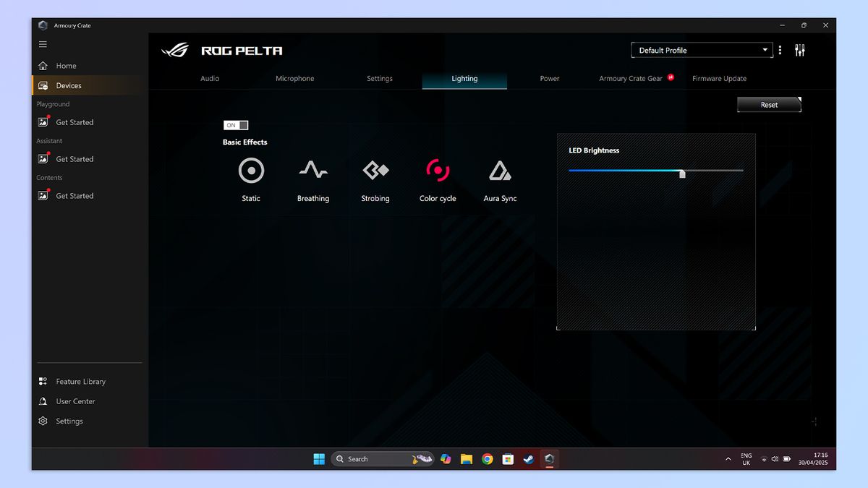Open the three-dot options menu beside the profile
The width and height of the screenshot is (868, 488).
[x=779, y=49]
